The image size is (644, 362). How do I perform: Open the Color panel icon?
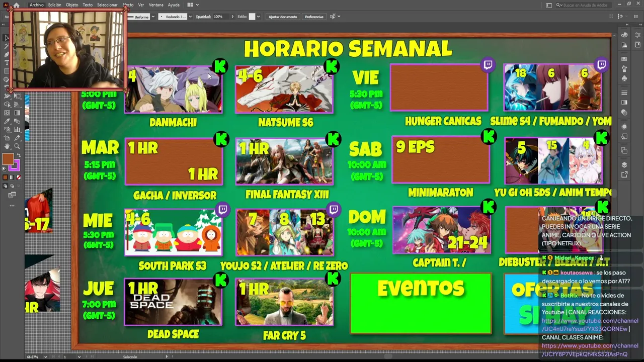point(624,35)
